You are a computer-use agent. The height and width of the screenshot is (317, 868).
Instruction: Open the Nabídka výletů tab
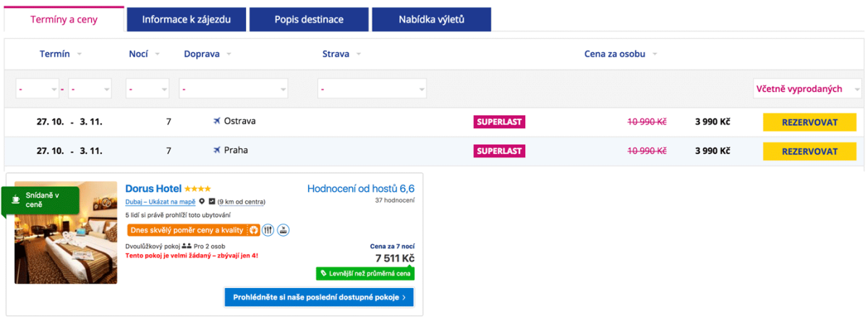pos(431,20)
